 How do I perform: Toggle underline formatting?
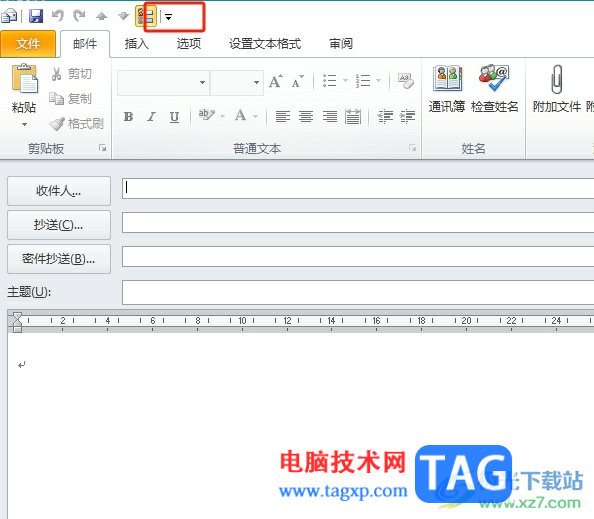(x=174, y=116)
